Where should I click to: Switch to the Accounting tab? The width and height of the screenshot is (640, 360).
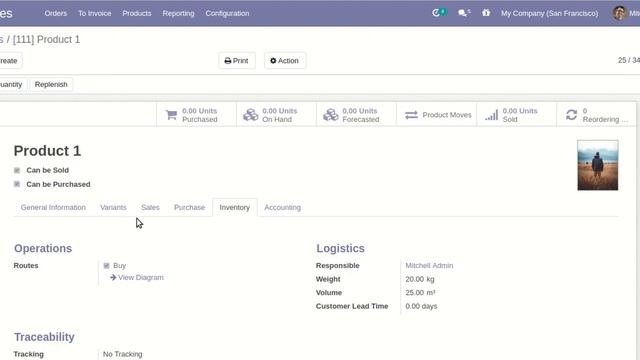point(282,207)
